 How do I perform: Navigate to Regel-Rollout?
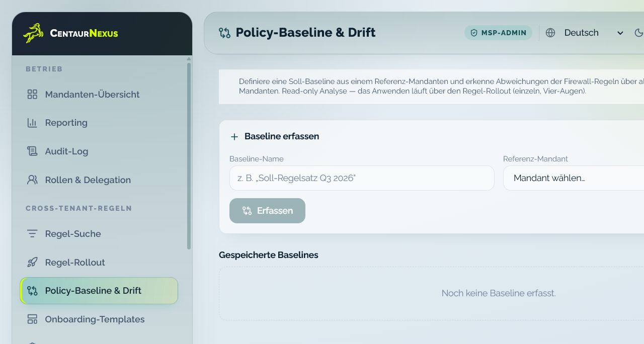[x=99, y=262]
